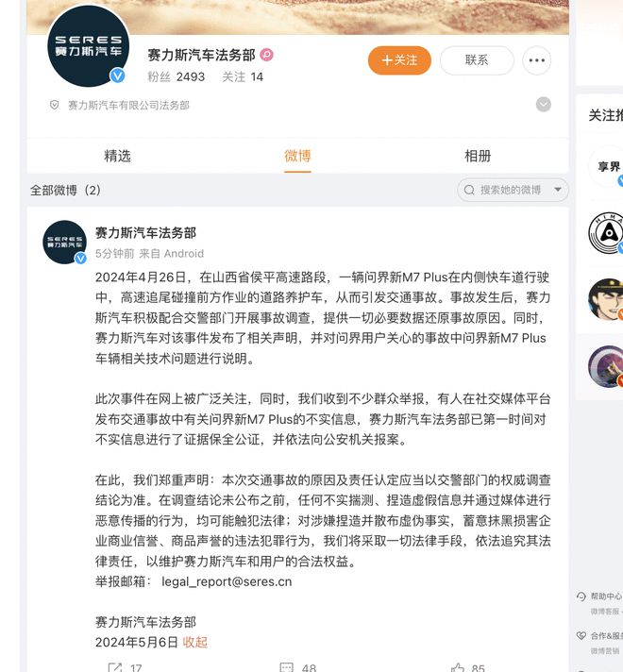The width and height of the screenshot is (623, 672).
Task: Open the HIMA recommended account avatar
Action: tap(606, 233)
